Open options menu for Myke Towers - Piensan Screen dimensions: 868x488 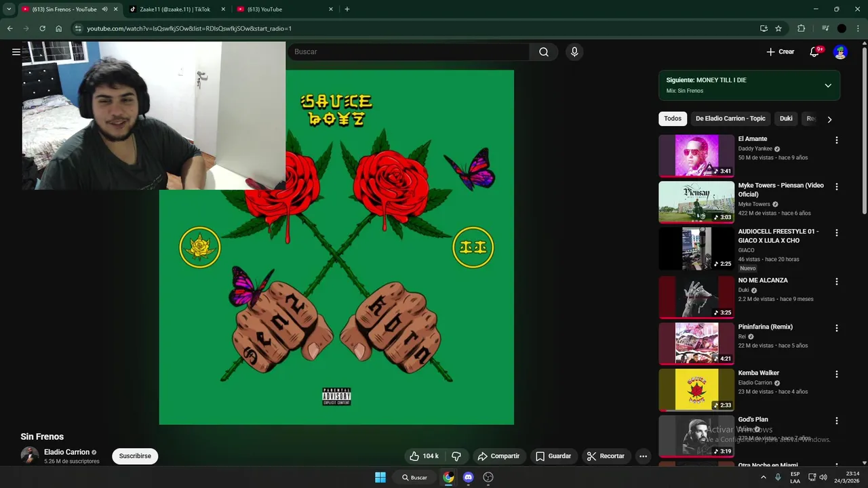836,186
